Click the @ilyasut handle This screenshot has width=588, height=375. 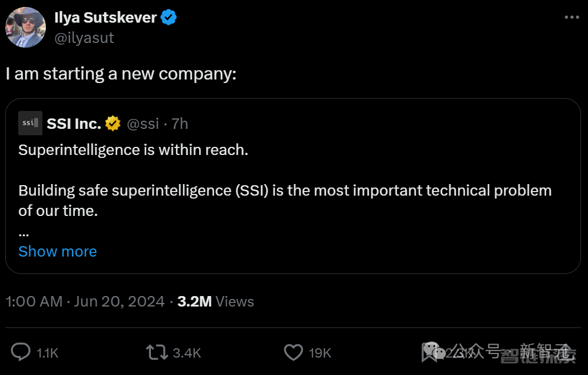click(84, 38)
